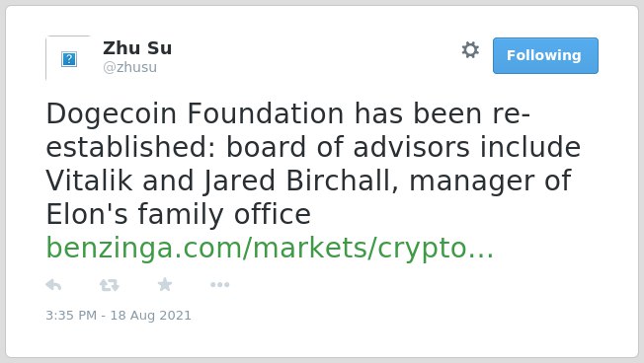Click the word 'manager' in the tweet
644x363 pixels.
point(472,182)
